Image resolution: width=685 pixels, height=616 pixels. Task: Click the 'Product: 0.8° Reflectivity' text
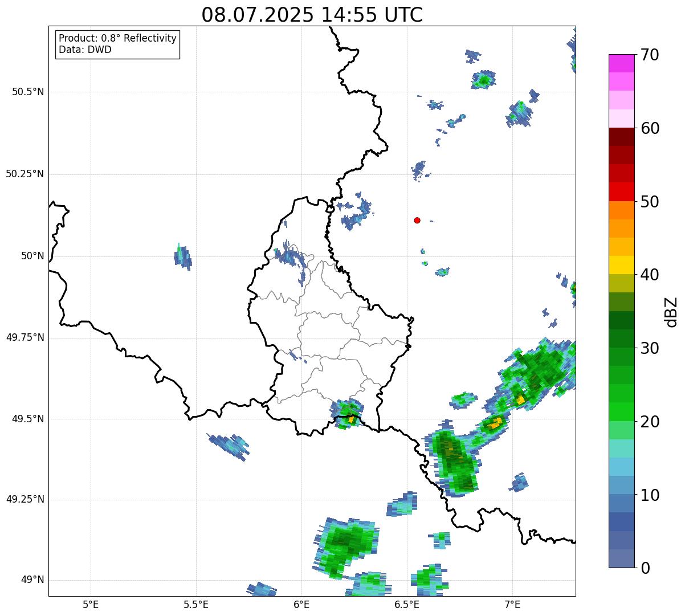click(x=118, y=38)
